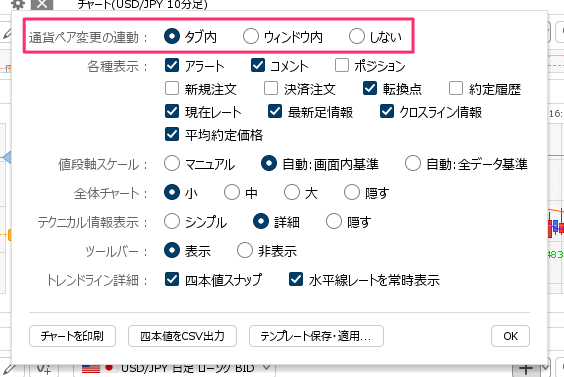Open テンプレート保存・適用 dialog
564x377 pixels.
click(316, 336)
